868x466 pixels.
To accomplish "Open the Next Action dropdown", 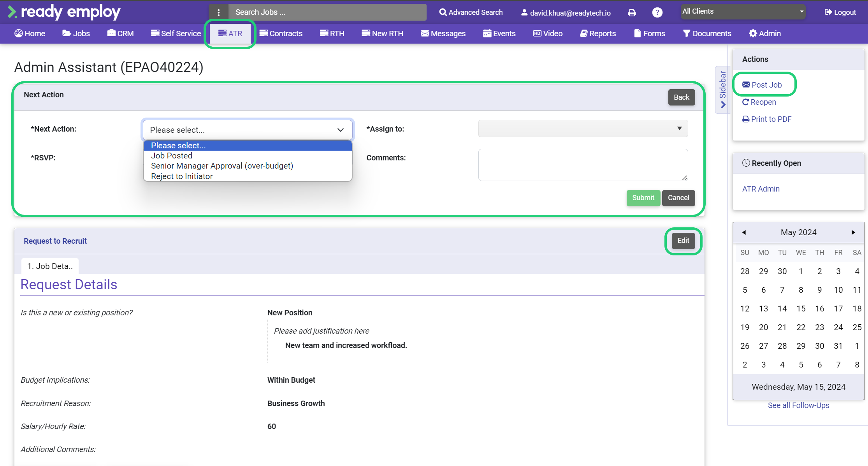I will pos(248,130).
